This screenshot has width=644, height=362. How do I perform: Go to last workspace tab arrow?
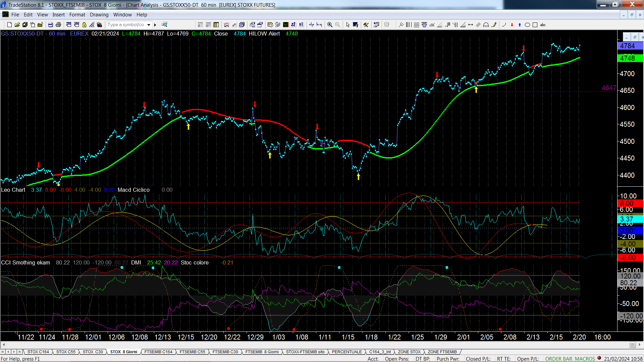tap(19, 352)
